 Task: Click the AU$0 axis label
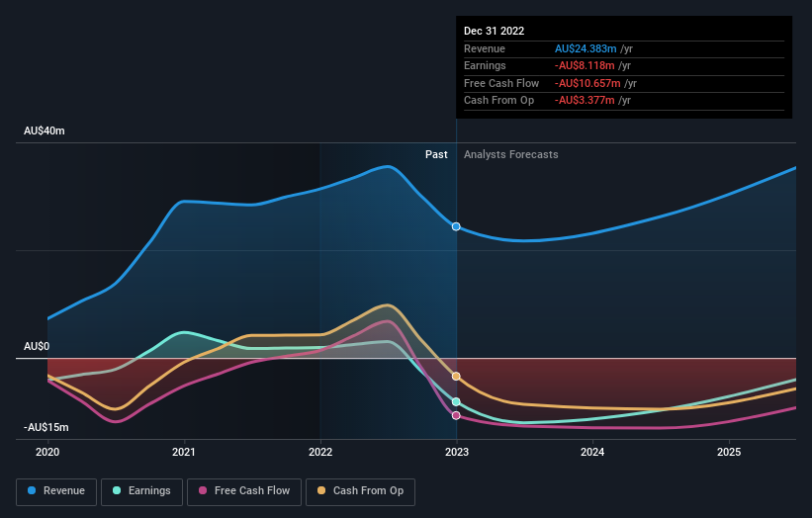tap(37, 346)
